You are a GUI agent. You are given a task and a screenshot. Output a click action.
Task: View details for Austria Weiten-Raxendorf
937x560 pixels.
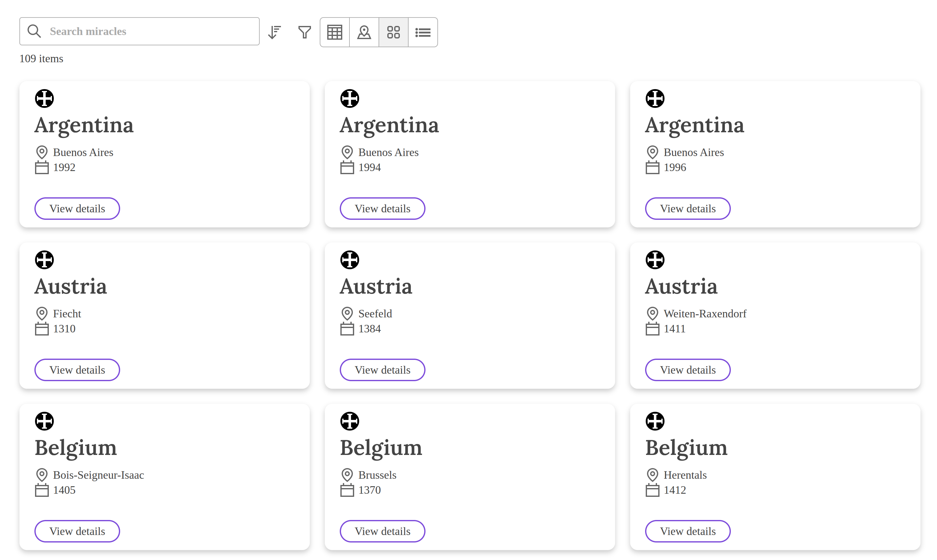tap(688, 370)
